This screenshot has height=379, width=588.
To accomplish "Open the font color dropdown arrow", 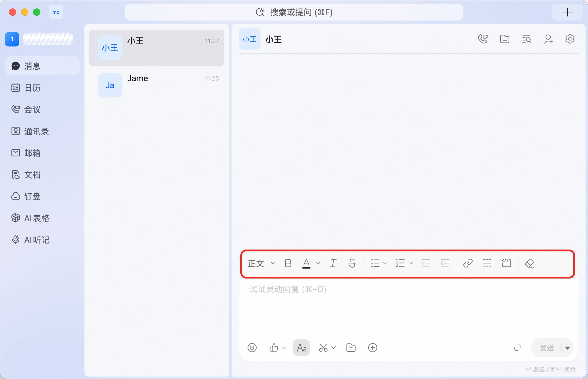I will pos(318,263).
